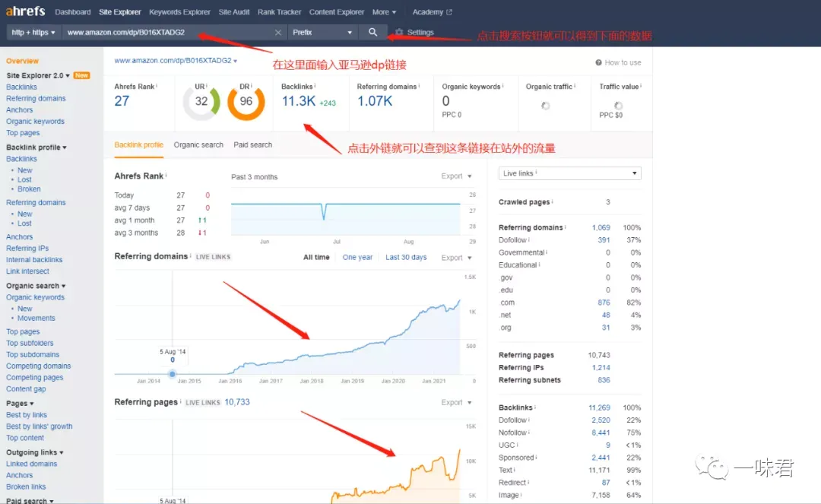821x504 pixels.
Task: Click the 5 Aug '14 chart marker
Action: (173, 374)
